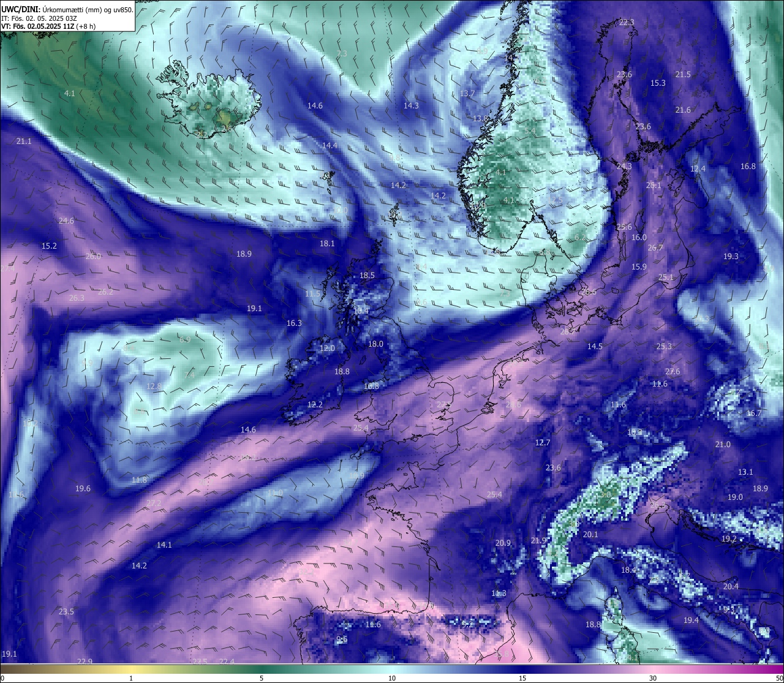784x683 pixels.
Task: Click the map value 21.1
Action: pyautogui.click(x=24, y=142)
